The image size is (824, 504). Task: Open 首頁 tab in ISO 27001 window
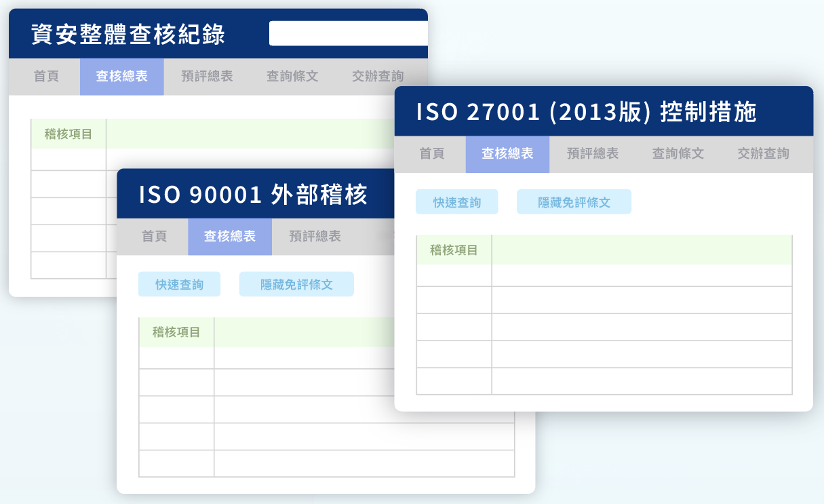[432, 154]
